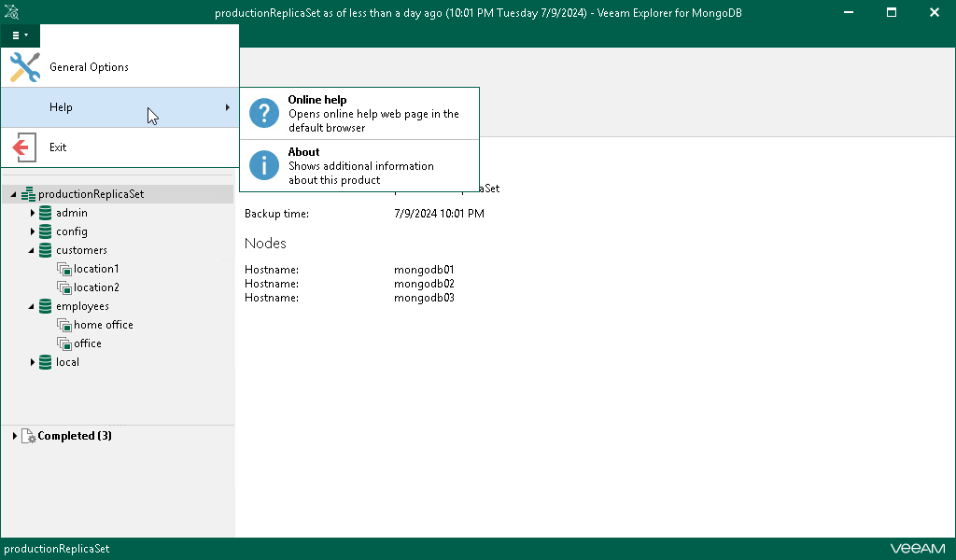Click the Veeam Explorer title bar app icon
The height and width of the screenshot is (560, 956).
11,12
